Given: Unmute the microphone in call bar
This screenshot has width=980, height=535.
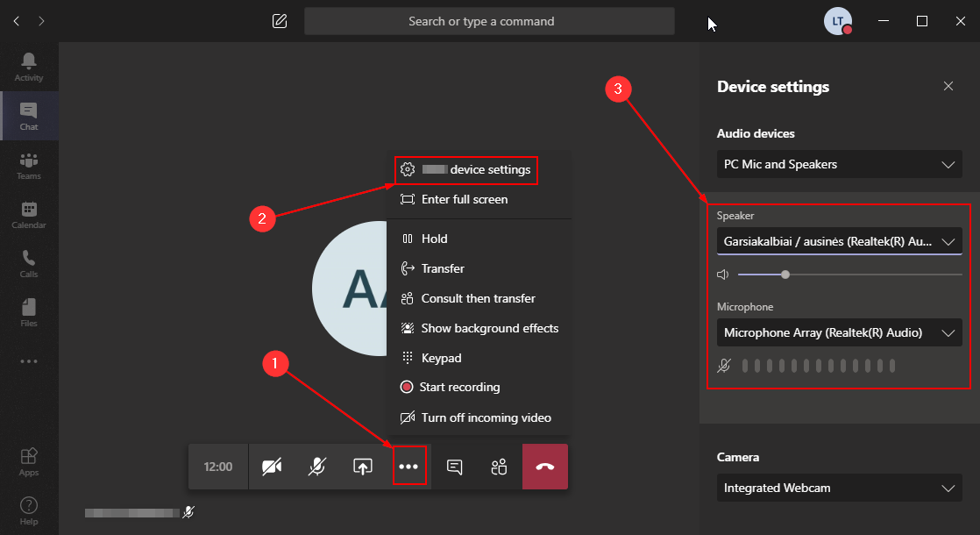Looking at the screenshot, I should point(317,467).
